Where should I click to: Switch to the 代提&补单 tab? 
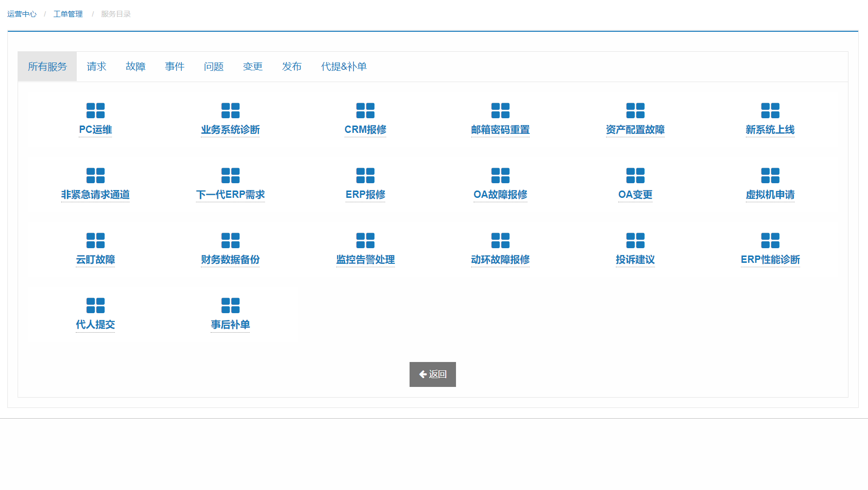point(344,66)
